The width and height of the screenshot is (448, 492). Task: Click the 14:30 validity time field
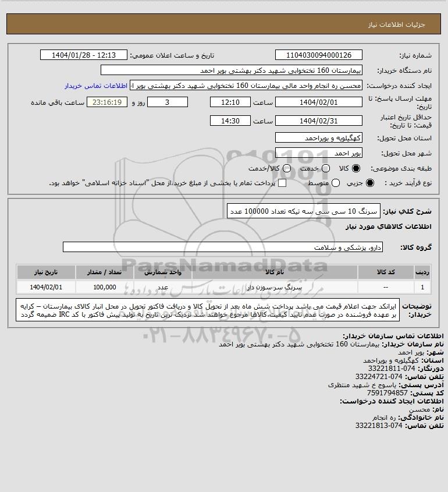pos(230,121)
